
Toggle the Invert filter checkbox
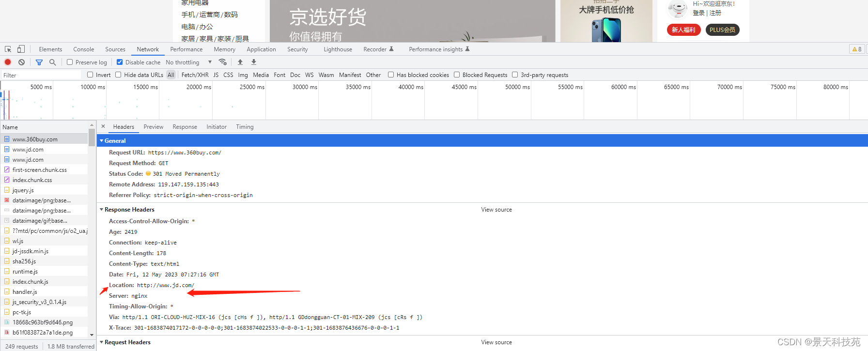coord(90,75)
